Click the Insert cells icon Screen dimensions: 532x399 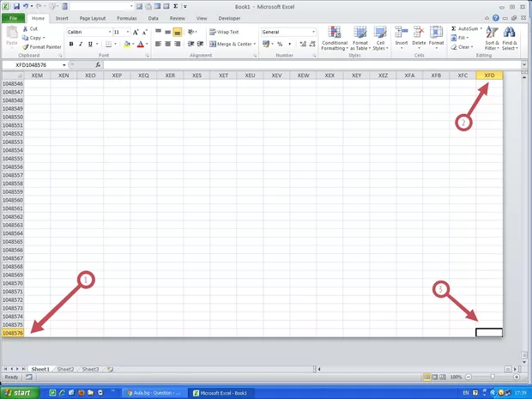(402, 33)
